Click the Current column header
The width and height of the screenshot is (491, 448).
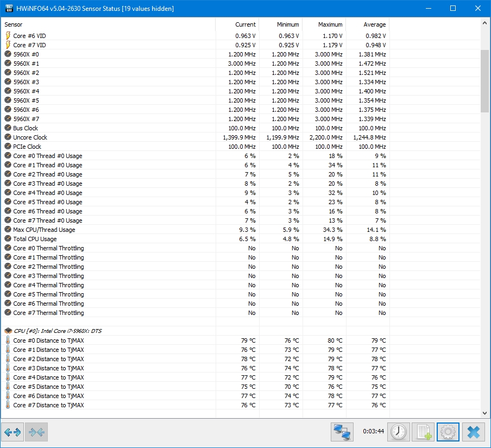(x=237, y=24)
